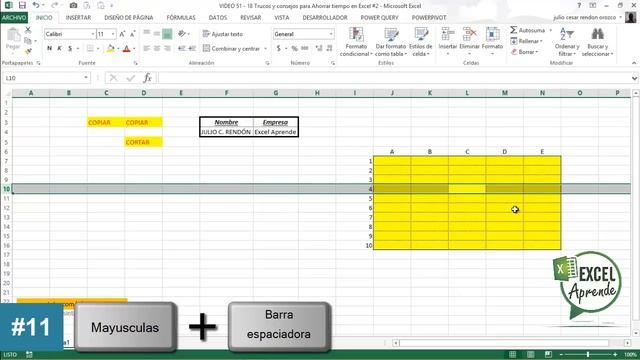Click the Insertar cells icon
The width and height of the screenshot is (640, 360).
click(x=448, y=34)
